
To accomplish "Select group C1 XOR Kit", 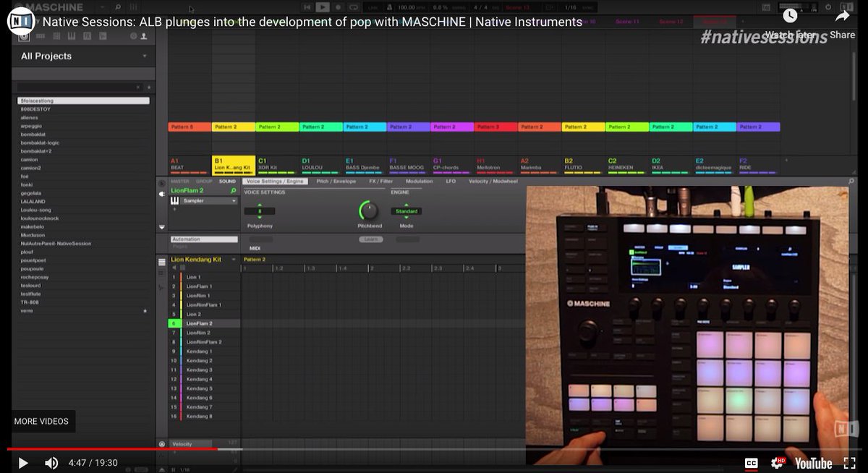I will coord(277,164).
